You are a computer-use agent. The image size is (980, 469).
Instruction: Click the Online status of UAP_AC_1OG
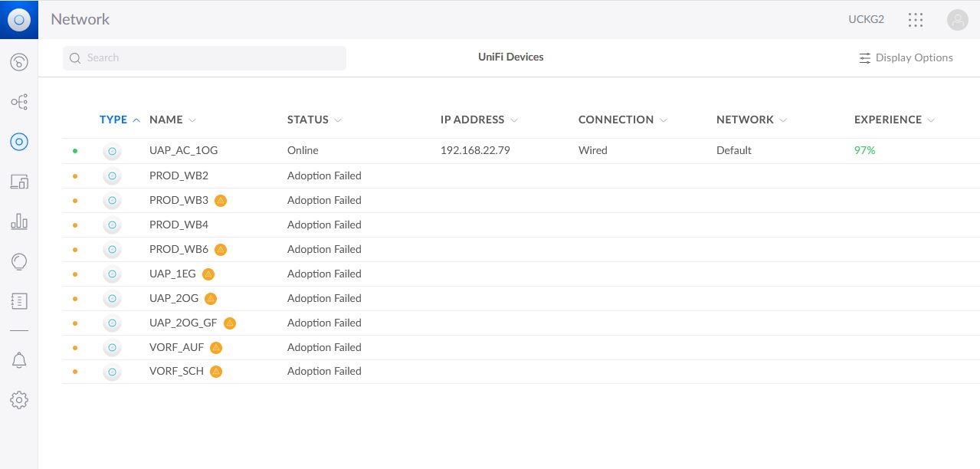[x=303, y=151]
